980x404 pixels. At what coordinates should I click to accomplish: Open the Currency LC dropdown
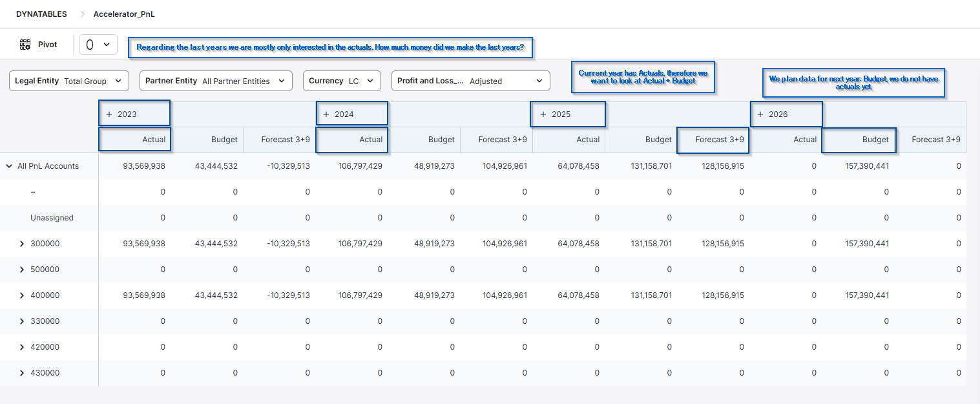pyautogui.click(x=341, y=81)
